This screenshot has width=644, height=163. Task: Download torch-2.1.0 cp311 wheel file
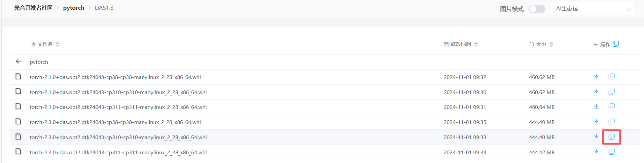[596, 107]
